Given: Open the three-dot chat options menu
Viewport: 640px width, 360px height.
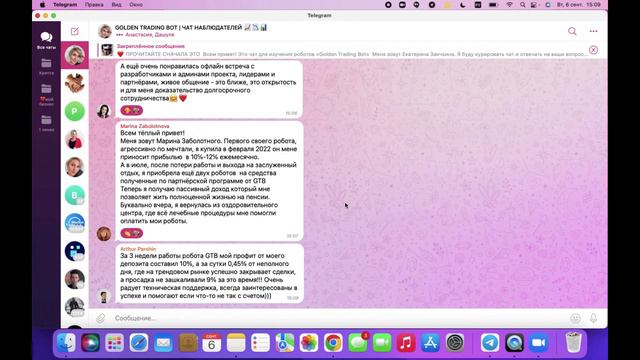Looking at the screenshot, I should [x=593, y=31].
